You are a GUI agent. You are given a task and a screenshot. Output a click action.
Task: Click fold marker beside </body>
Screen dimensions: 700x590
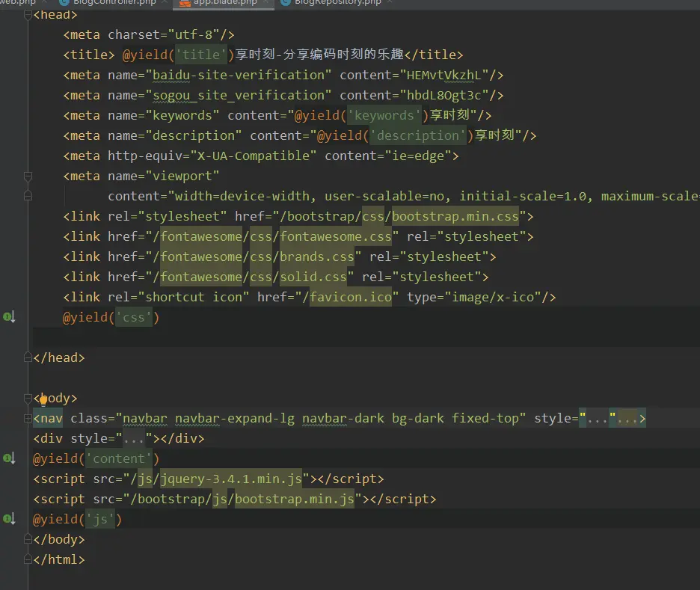click(x=28, y=539)
